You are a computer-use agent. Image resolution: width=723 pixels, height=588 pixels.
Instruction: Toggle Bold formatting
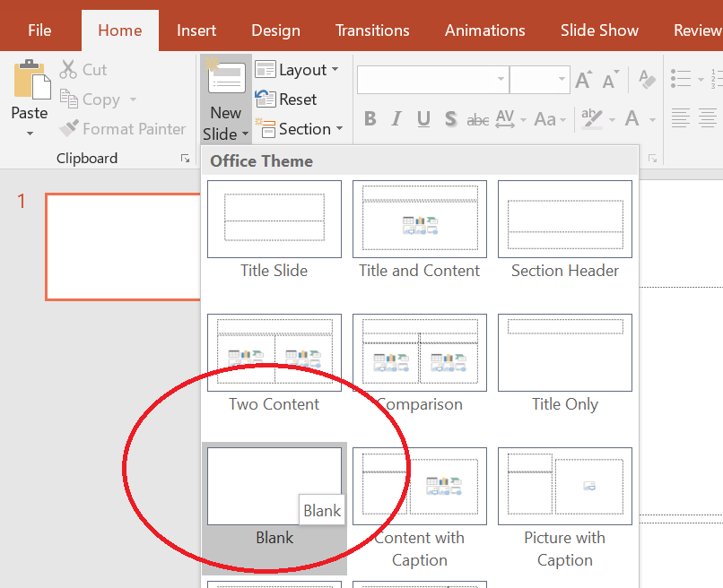pyautogui.click(x=370, y=118)
